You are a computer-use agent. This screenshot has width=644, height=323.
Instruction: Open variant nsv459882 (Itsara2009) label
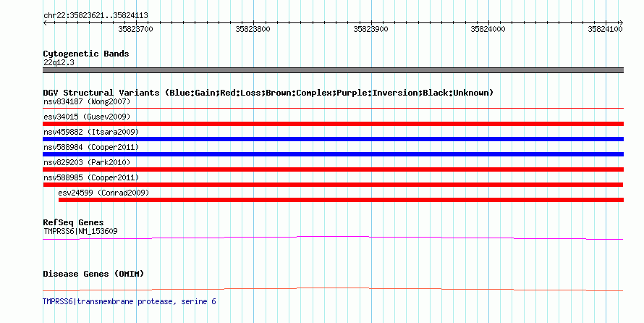pyautogui.click(x=91, y=132)
